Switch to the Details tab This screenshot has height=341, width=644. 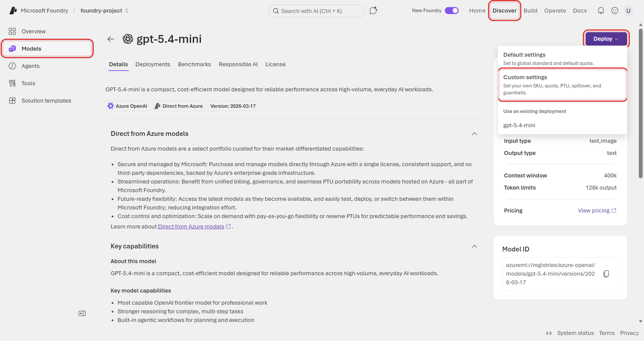(118, 64)
